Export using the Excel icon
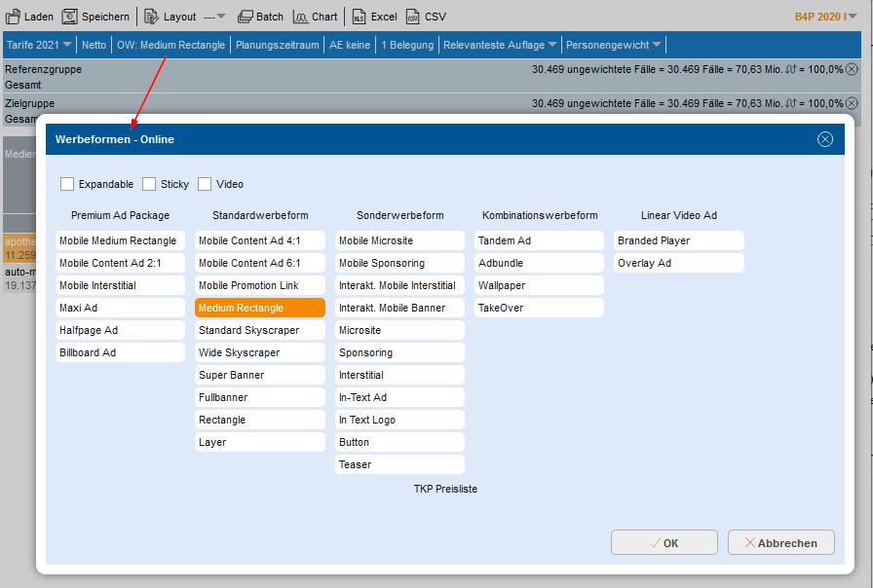 [x=359, y=17]
